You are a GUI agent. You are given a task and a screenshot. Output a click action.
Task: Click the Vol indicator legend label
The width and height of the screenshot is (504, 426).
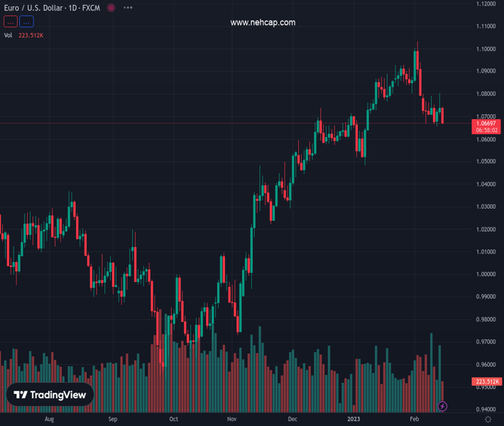coord(9,35)
